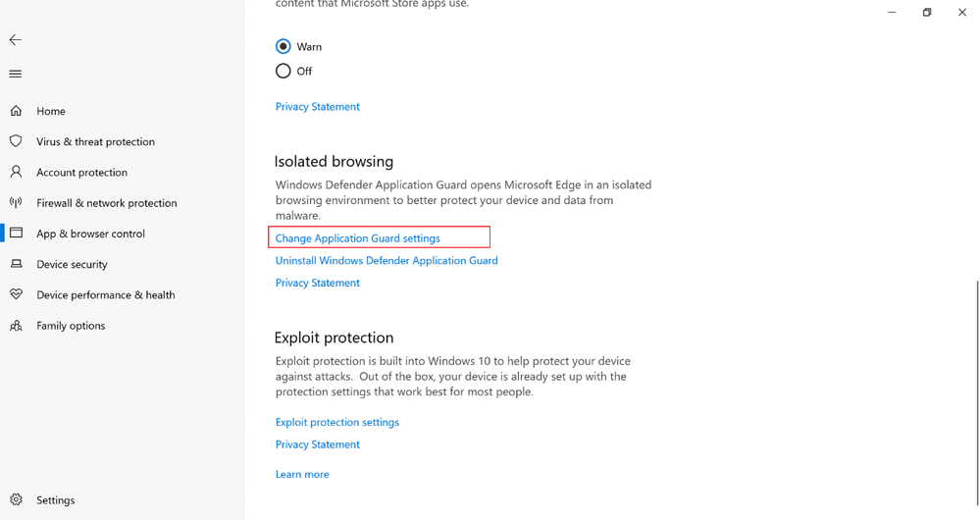
Task: Open Firewall & network protection page
Action: (x=106, y=203)
